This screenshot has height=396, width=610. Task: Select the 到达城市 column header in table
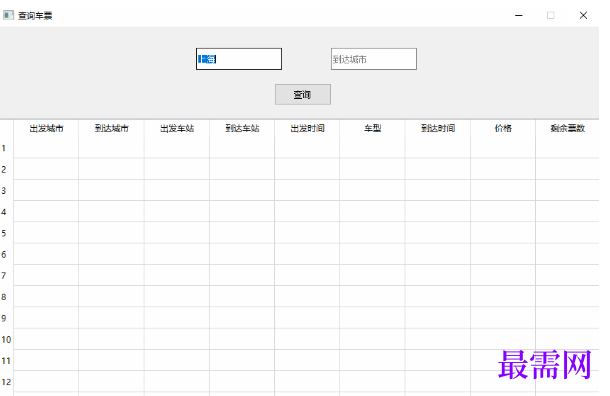pyautogui.click(x=111, y=128)
